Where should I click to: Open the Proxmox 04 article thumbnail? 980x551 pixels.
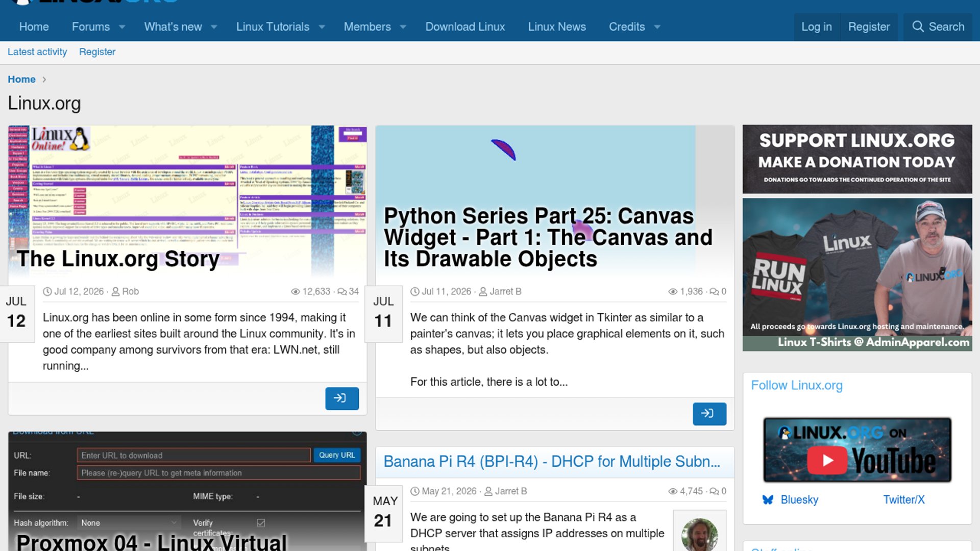point(187,491)
